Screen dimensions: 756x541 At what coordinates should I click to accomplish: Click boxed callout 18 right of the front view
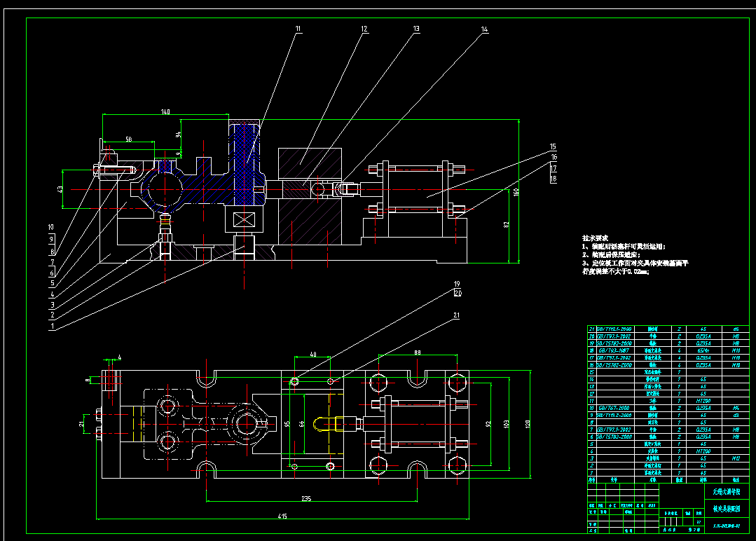554,179
